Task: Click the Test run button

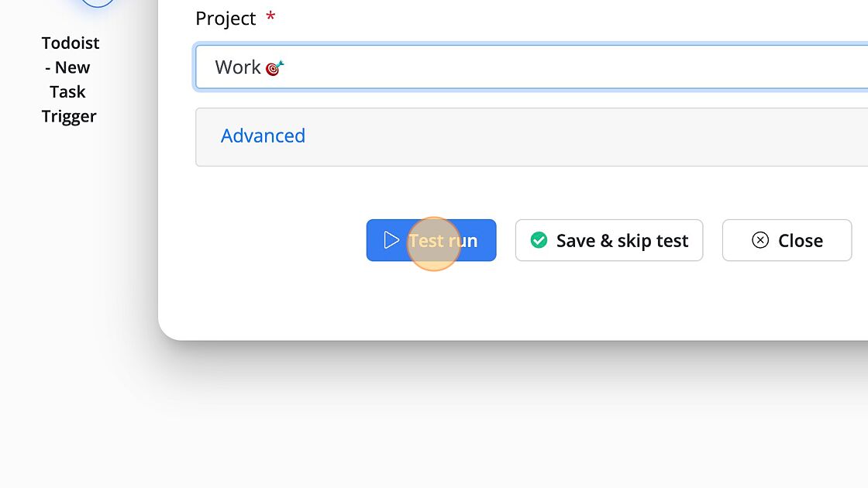Action: (x=431, y=240)
